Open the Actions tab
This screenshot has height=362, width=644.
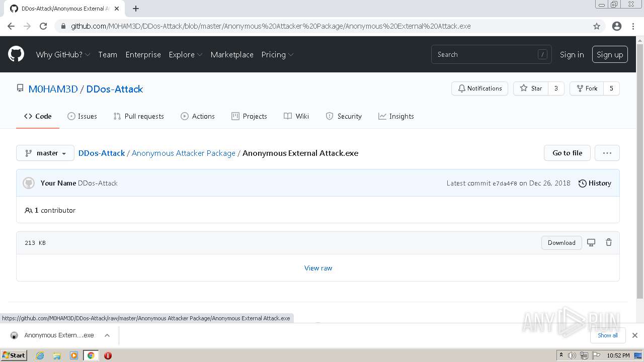(198, 116)
